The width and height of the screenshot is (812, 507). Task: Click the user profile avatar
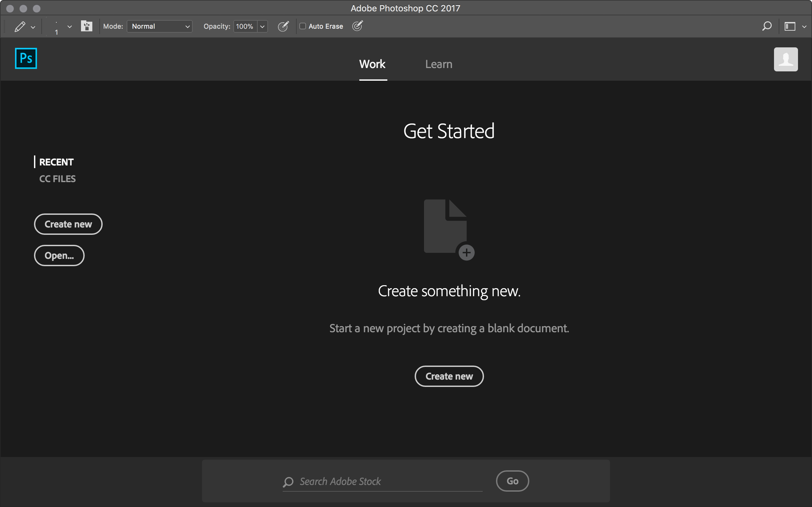click(786, 59)
